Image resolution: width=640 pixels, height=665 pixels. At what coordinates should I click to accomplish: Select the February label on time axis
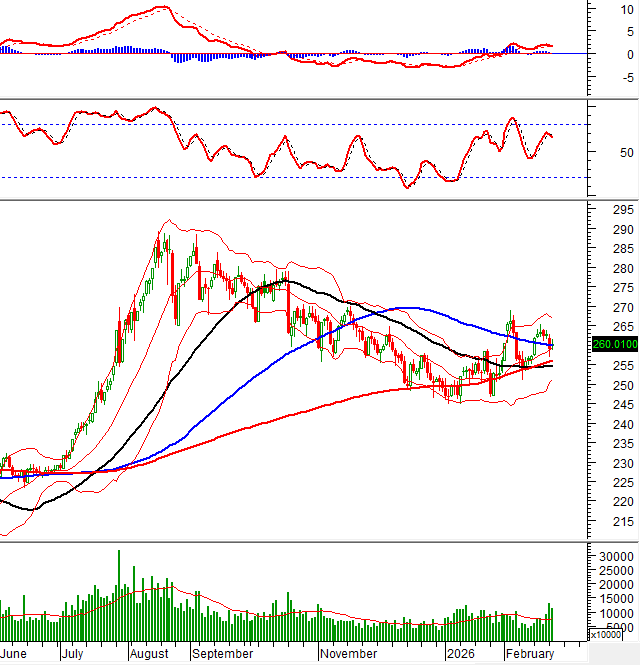pyautogui.click(x=526, y=654)
